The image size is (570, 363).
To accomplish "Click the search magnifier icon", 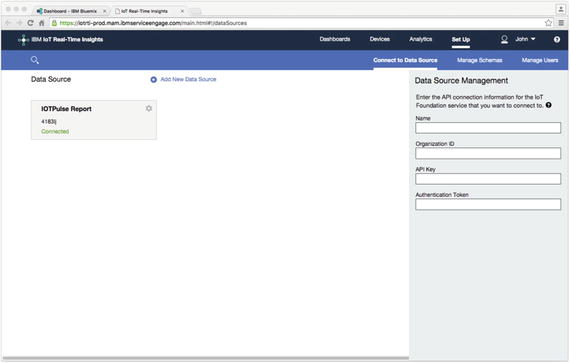I will click(x=35, y=60).
